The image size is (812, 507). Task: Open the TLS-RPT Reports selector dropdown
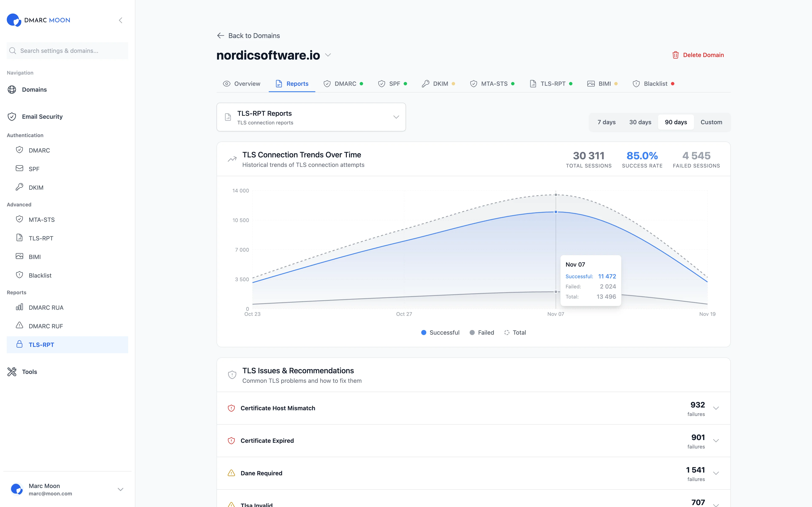click(x=396, y=117)
